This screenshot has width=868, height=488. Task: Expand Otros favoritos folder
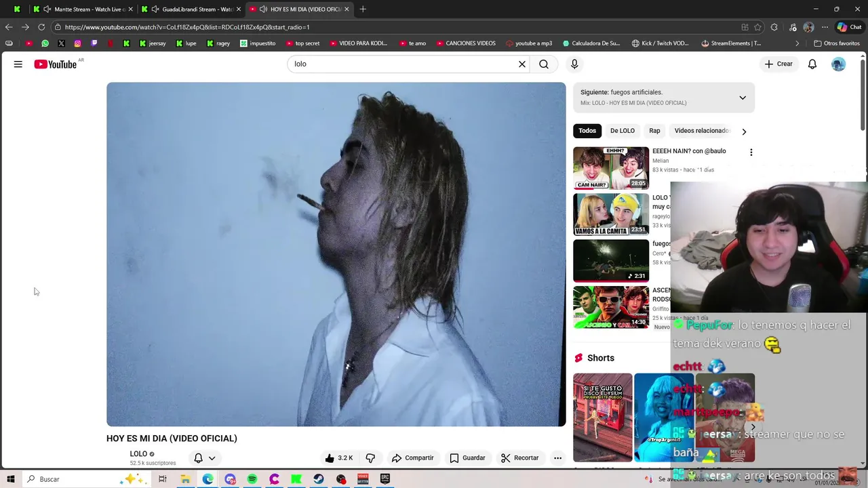837,43
